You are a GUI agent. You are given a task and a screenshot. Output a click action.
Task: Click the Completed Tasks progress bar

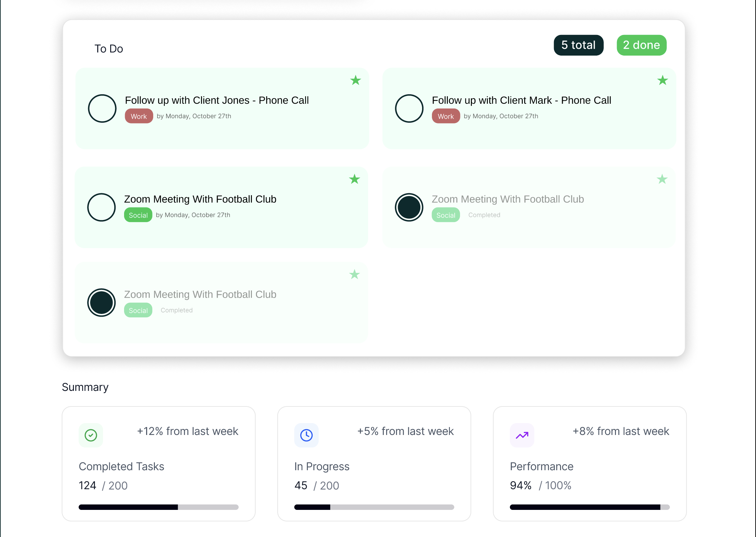159,507
